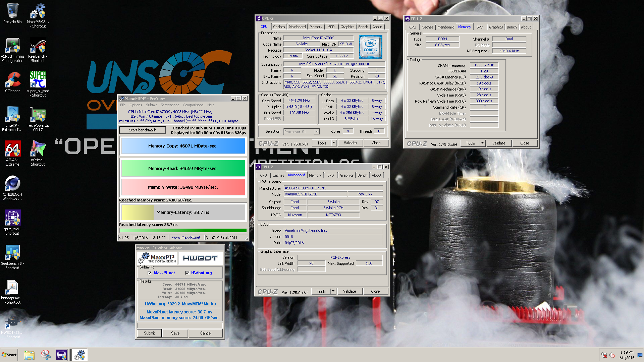This screenshot has height=362, width=644.
Task: Select the CINEBENCH Windows desktop icon
Action: coord(12,188)
